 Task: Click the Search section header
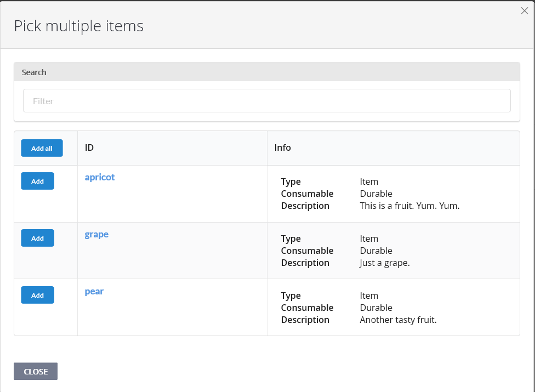pos(34,72)
